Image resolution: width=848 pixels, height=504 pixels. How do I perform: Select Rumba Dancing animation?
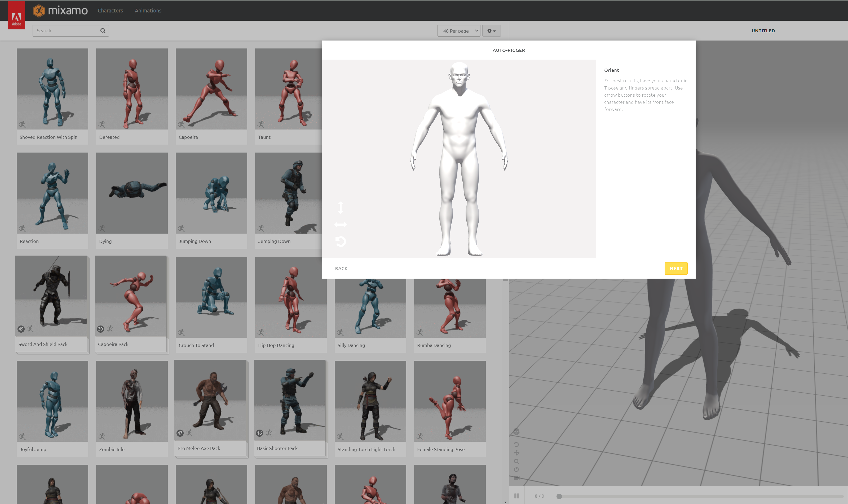click(450, 315)
